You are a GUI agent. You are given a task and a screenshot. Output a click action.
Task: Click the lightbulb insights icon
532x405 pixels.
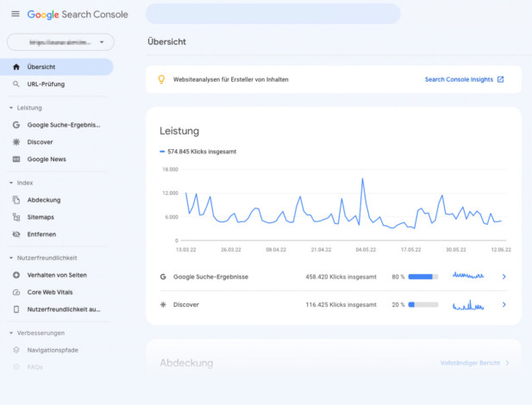161,79
